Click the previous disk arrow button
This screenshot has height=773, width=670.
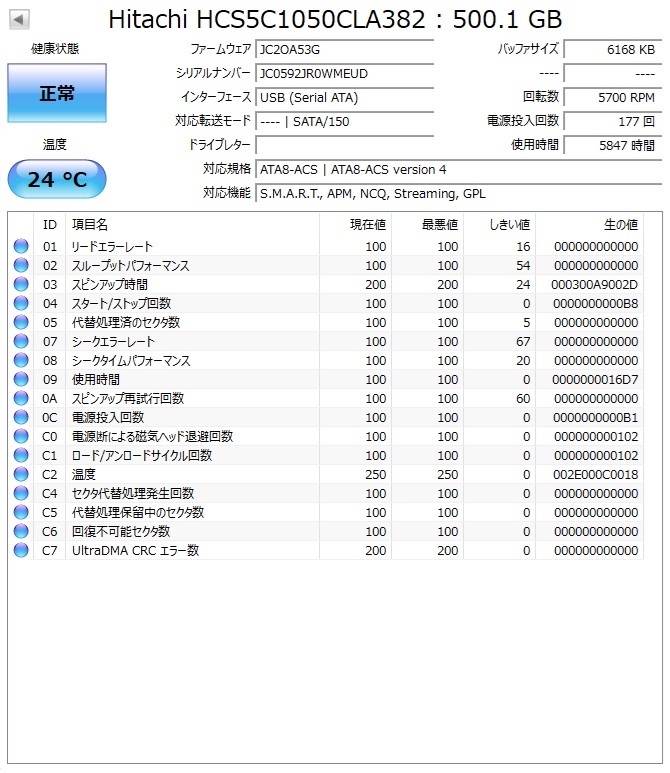[19, 20]
